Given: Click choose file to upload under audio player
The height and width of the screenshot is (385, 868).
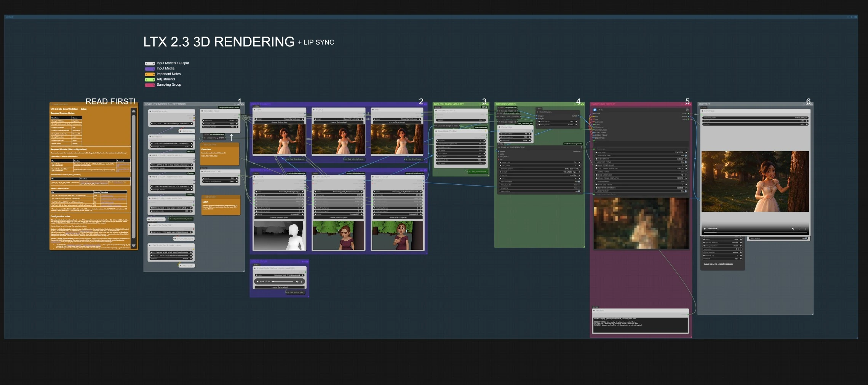Looking at the screenshot, I should (280, 287).
